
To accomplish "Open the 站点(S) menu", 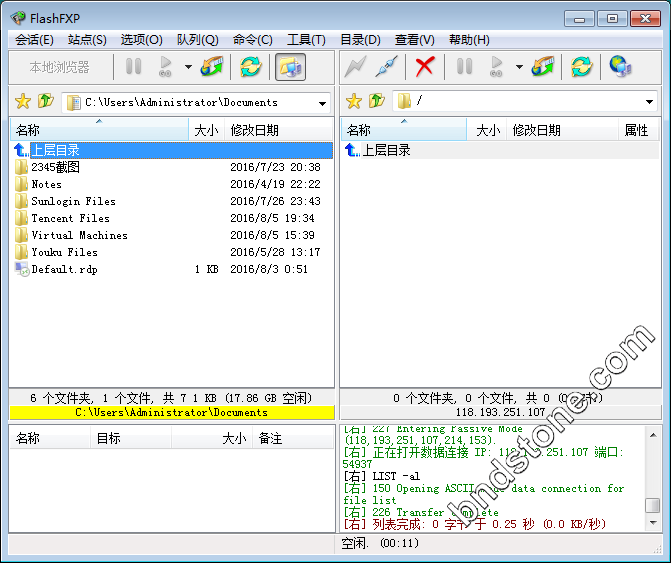I will pyautogui.click(x=87, y=40).
